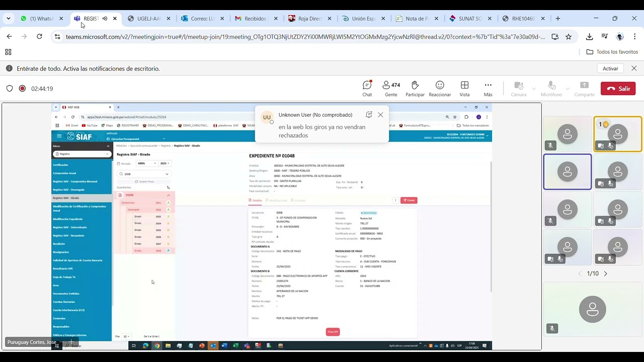Image resolution: width=644 pixels, height=362 pixels.
Task: Bookmark this page with the star icon
Action: coord(569,37)
